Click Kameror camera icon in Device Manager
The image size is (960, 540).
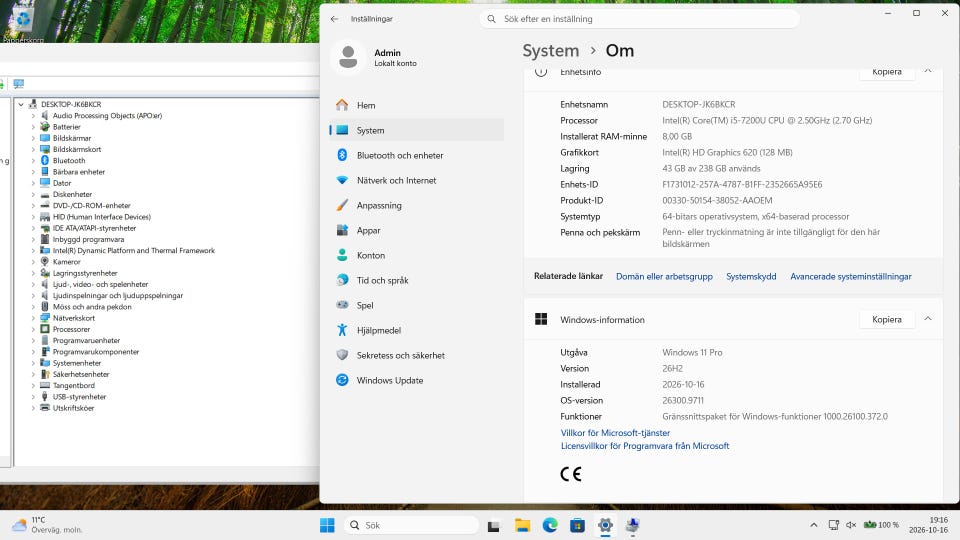pyautogui.click(x=45, y=262)
